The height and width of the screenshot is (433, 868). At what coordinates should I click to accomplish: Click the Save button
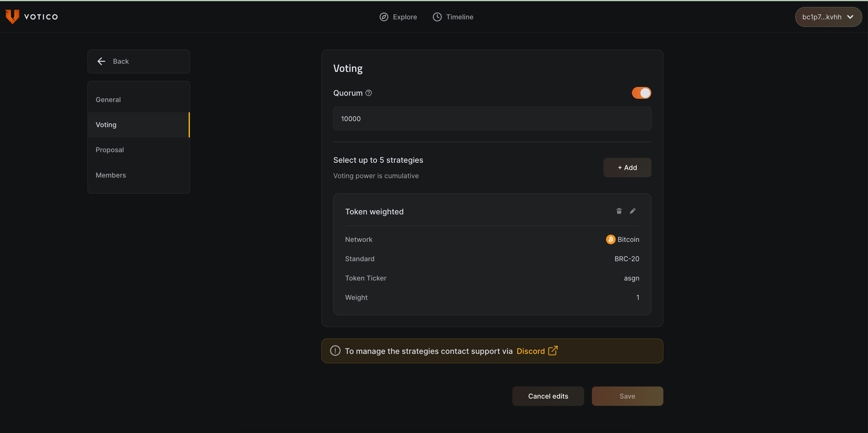[x=627, y=396]
